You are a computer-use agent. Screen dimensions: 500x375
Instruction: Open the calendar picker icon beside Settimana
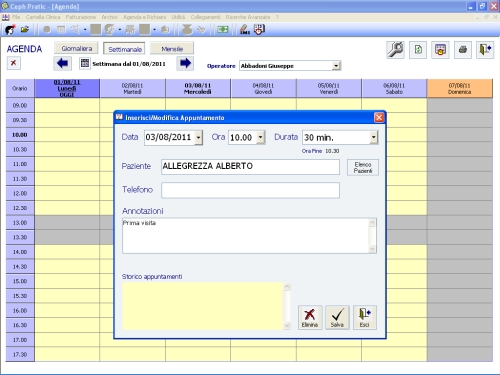point(85,63)
